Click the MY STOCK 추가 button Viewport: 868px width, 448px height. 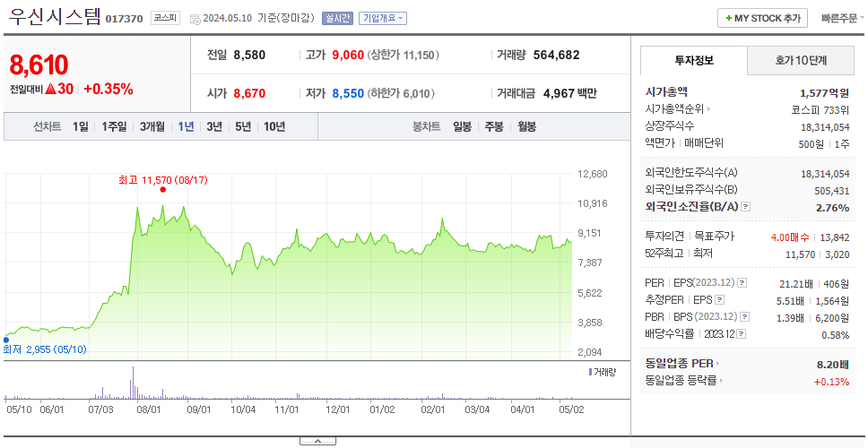pos(763,18)
